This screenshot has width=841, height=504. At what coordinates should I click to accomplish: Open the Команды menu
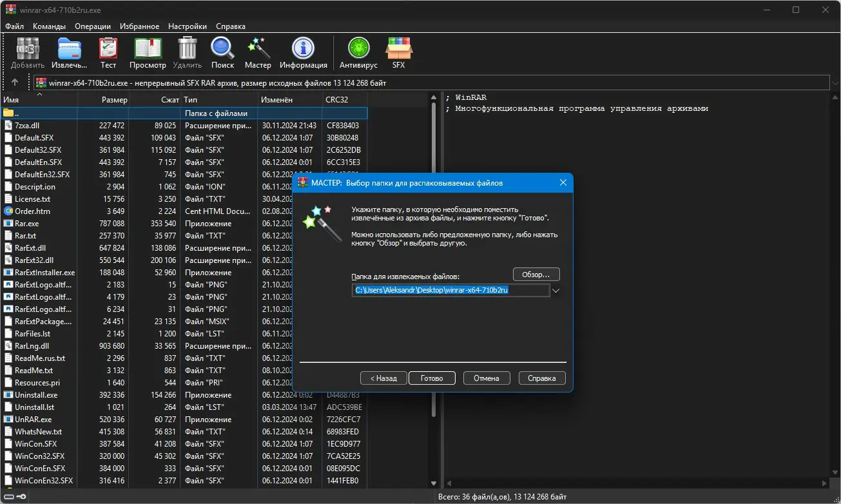tap(50, 26)
